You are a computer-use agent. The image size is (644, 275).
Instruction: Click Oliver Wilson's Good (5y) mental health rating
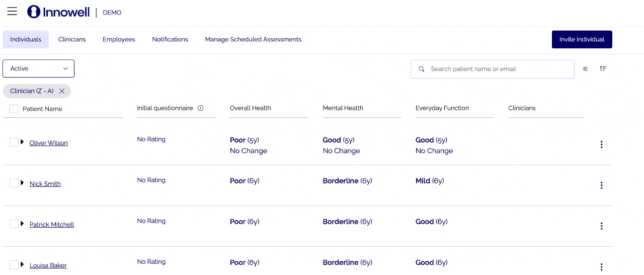coord(339,140)
